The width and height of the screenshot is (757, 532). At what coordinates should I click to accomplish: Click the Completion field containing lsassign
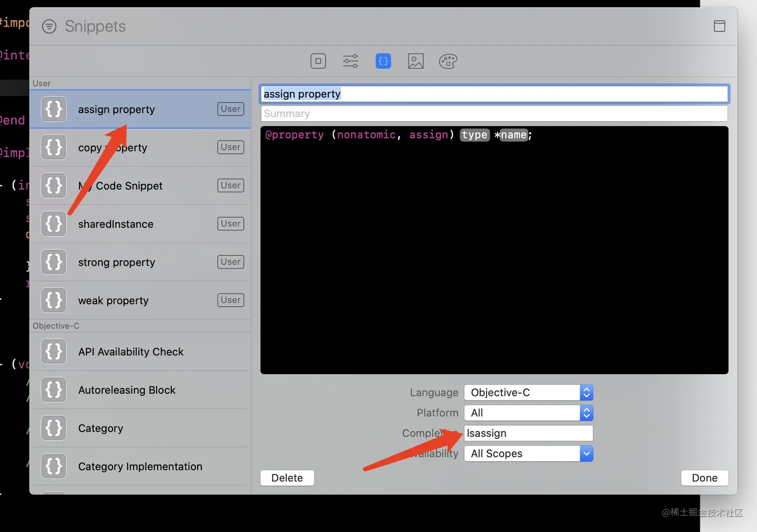tap(529, 433)
